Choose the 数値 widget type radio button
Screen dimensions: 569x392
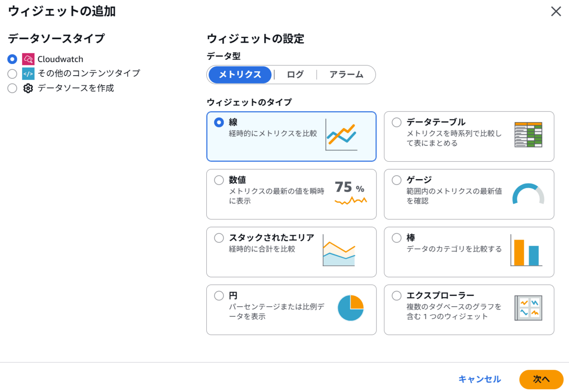[x=219, y=180]
